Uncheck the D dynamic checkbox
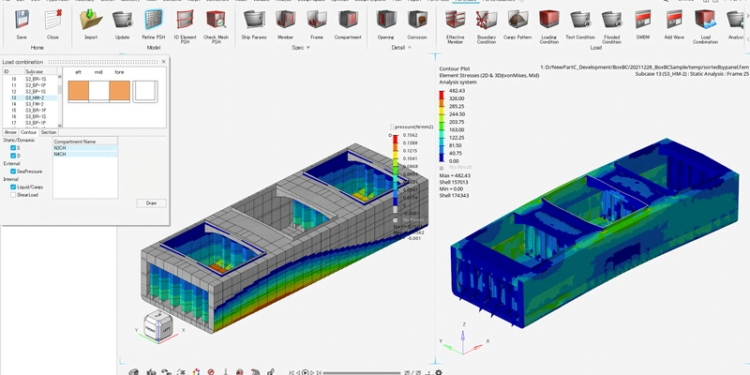 point(13,155)
